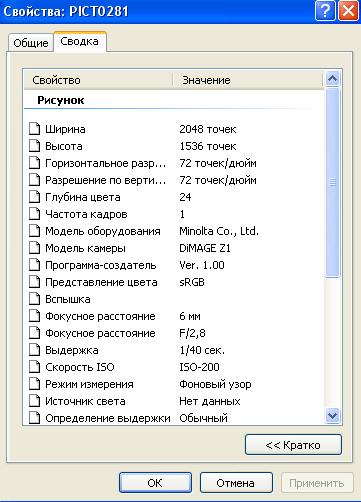361x502 pixels.
Task: Select the Сводка tab
Action: pos(80,41)
